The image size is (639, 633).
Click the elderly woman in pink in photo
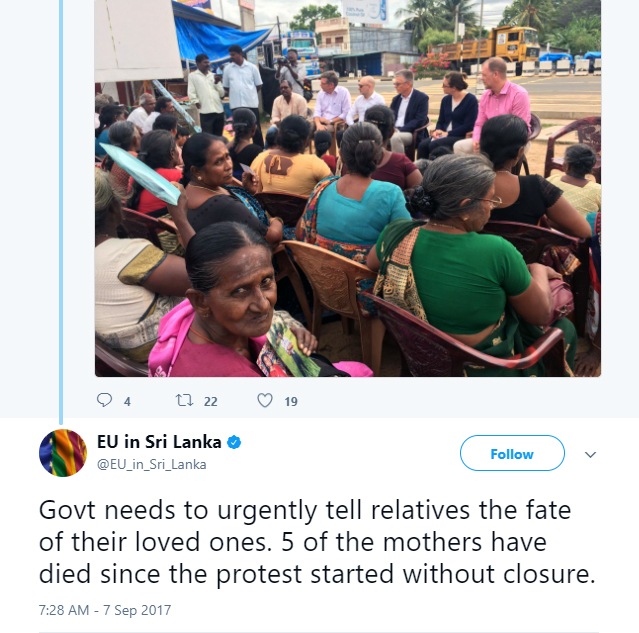click(237, 302)
